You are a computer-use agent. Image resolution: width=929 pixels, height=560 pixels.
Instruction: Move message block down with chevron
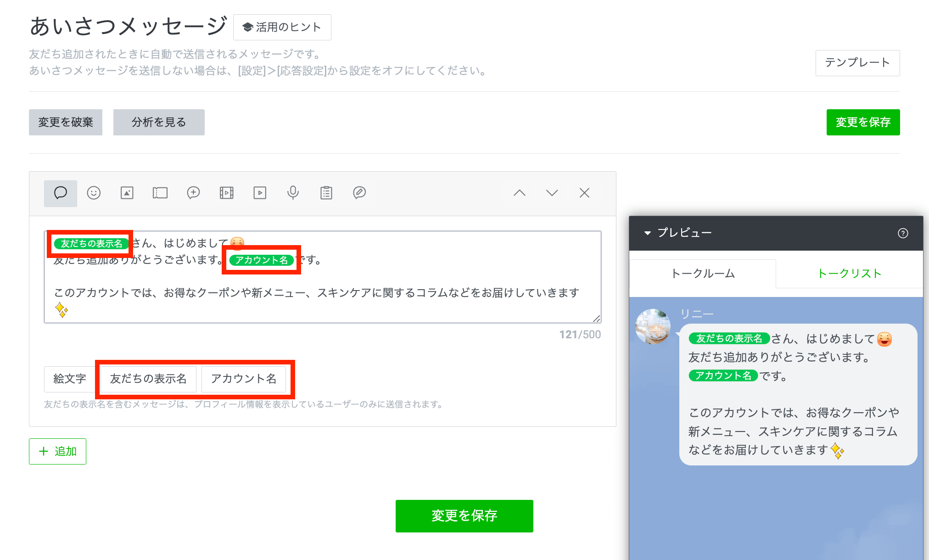tap(552, 193)
